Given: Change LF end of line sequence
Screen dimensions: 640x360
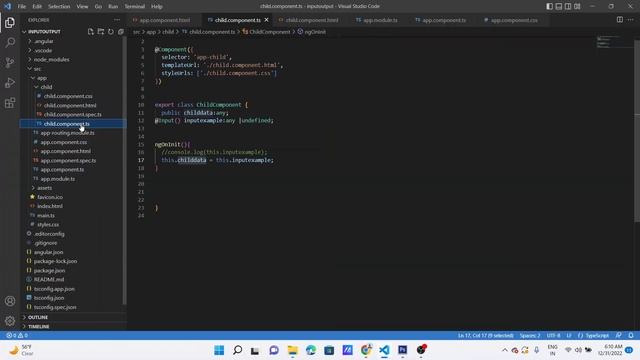Looking at the screenshot, I should click(x=569, y=335).
